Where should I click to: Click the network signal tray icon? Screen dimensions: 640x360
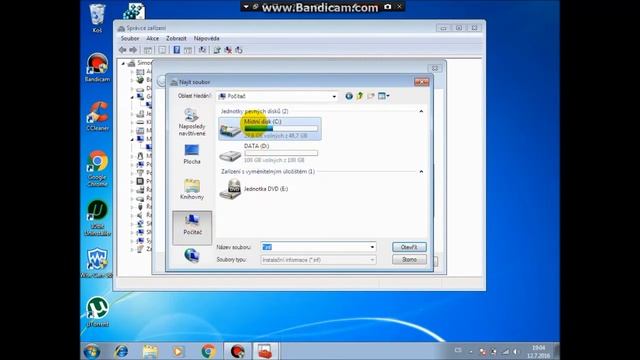(506, 351)
